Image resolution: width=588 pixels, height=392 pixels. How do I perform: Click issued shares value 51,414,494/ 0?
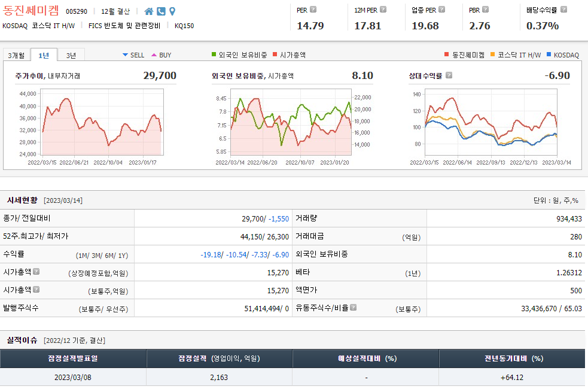(x=267, y=309)
